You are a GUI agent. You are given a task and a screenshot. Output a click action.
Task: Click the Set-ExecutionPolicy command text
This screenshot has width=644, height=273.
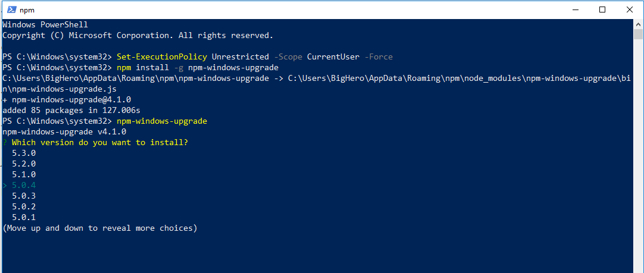162,57
